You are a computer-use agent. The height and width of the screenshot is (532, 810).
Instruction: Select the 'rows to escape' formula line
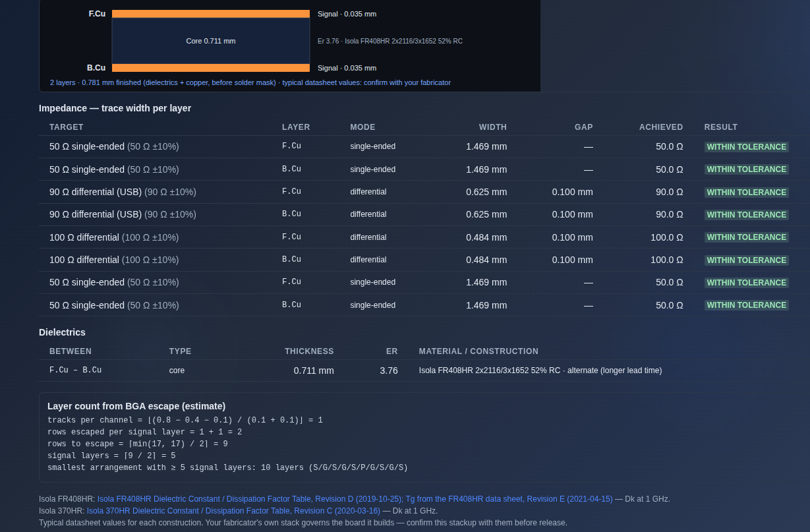coord(138,444)
